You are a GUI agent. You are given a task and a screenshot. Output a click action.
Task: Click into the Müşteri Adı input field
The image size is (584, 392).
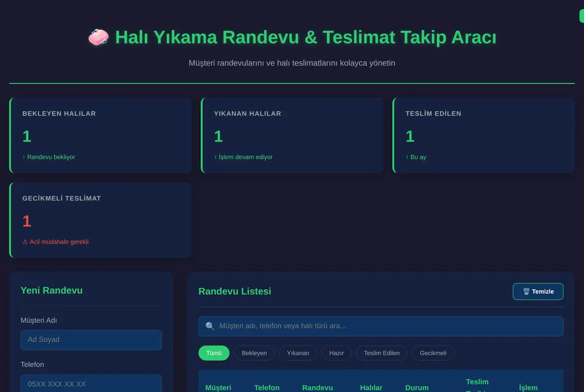click(91, 340)
